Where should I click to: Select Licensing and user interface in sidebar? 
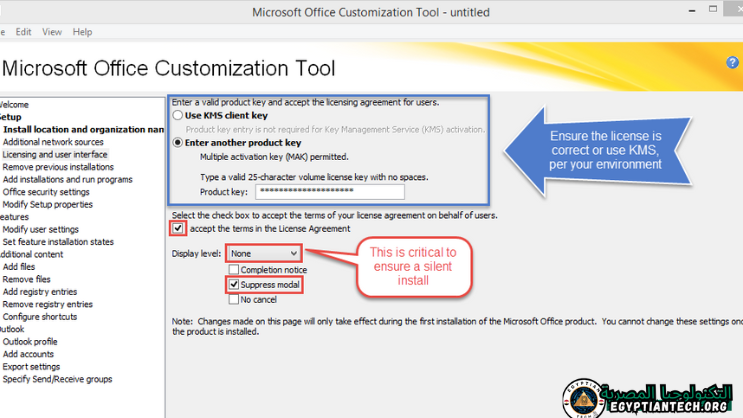pos(54,155)
